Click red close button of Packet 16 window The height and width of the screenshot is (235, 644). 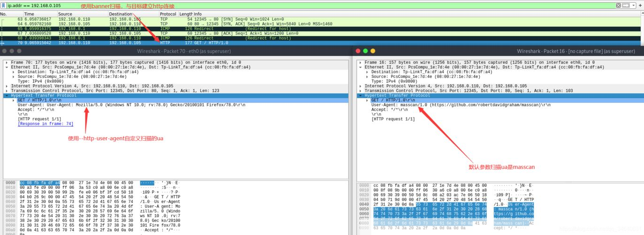pos(359,51)
